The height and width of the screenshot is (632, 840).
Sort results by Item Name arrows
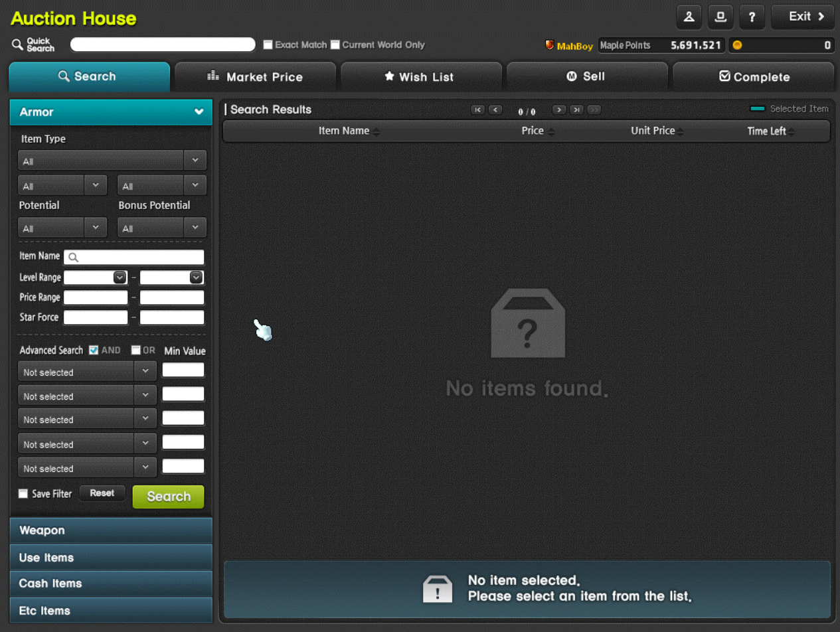click(x=377, y=131)
